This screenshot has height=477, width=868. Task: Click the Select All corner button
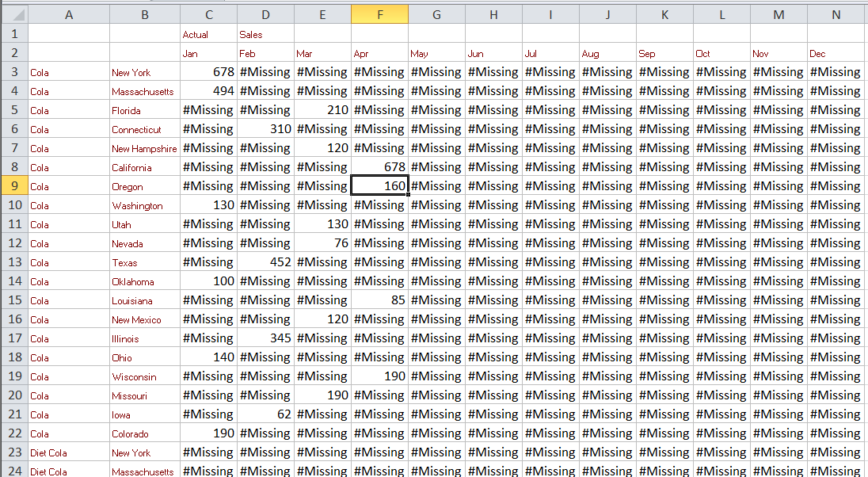click(14, 14)
